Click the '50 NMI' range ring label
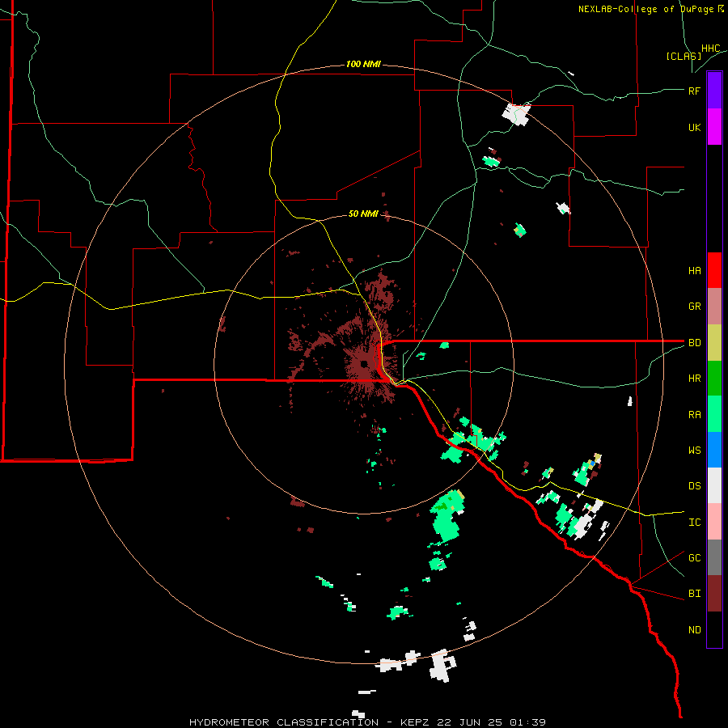 pos(363,214)
